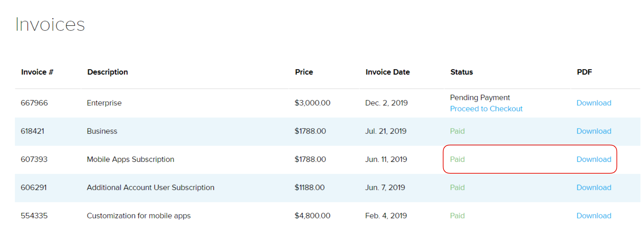Click the Price column header
The width and height of the screenshot is (644, 232).
point(304,72)
